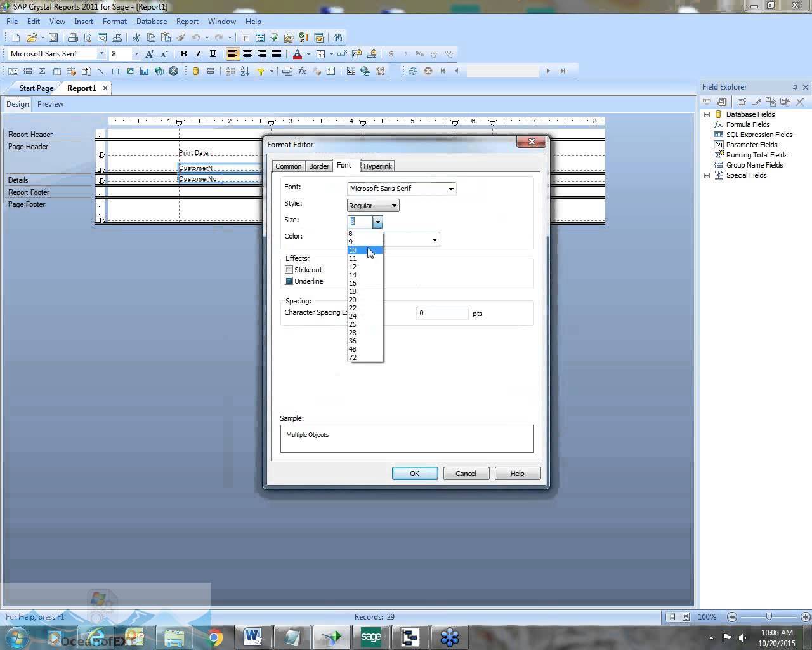Select Align Left toolbar button
The image size is (812, 650).
click(x=233, y=54)
